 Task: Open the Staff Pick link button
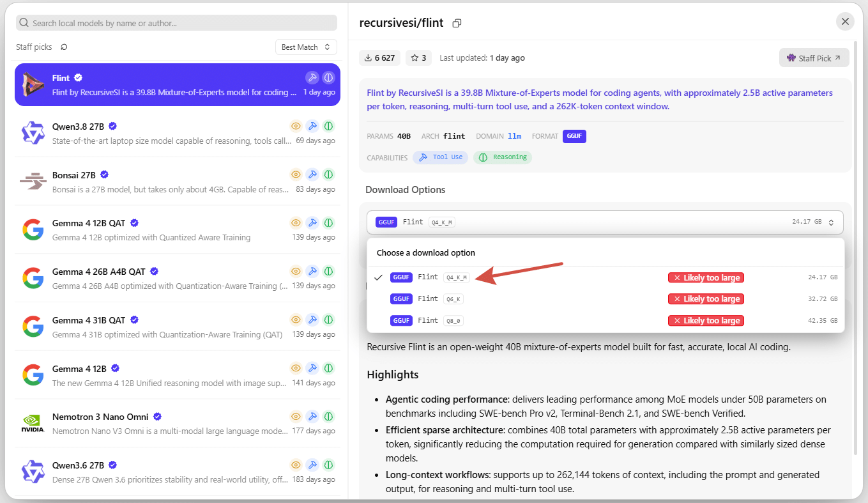(814, 58)
